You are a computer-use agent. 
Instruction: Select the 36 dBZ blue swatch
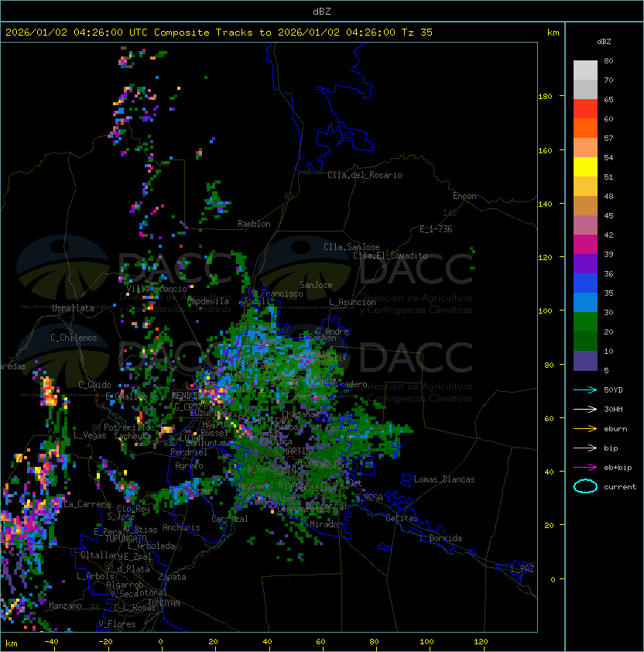585,283
